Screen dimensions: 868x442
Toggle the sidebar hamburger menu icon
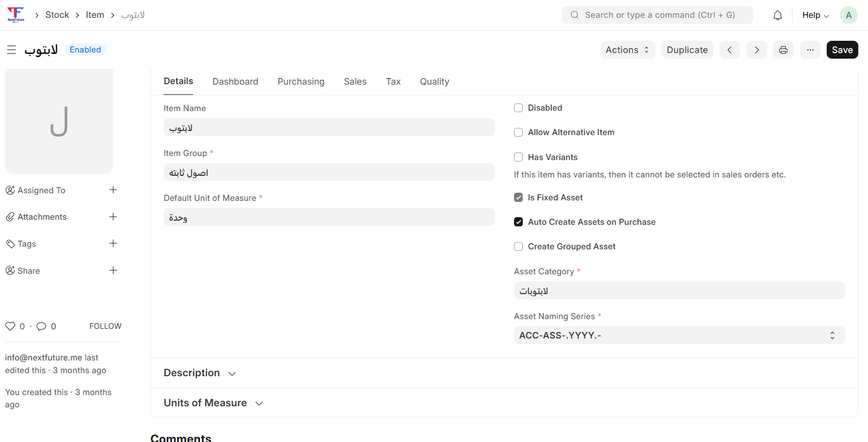tap(11, 50)
